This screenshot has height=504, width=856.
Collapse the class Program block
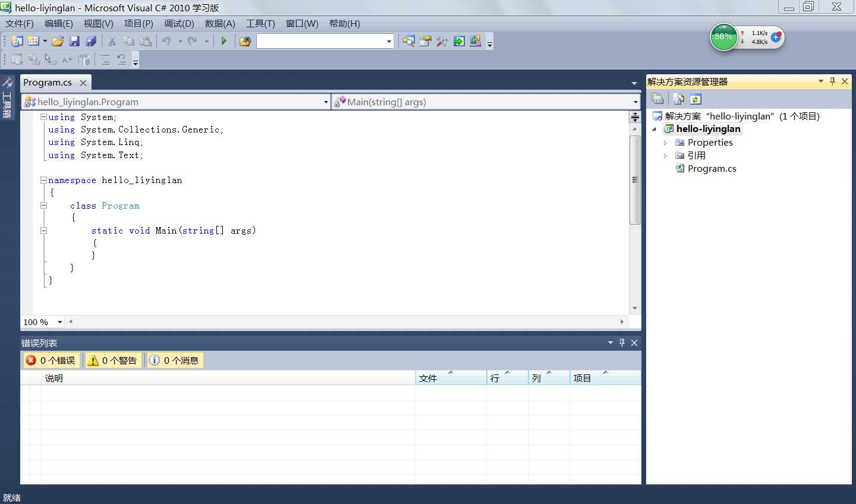click(43, 205)
